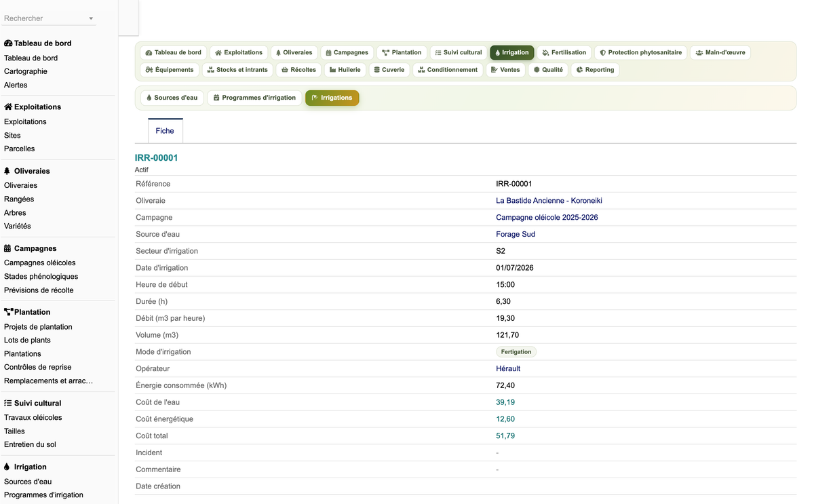Open Campagnes oléicoles in the sidebar

tap(40, 263)
